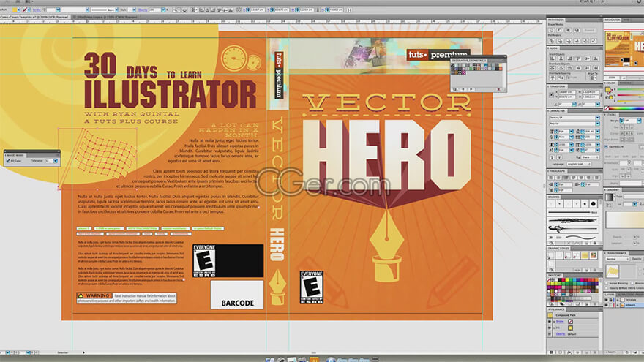The width and height of the screenshot is (644, 362).
Task: Enable the Dashed Line checkbox
Action: click(x=606, y=146)
